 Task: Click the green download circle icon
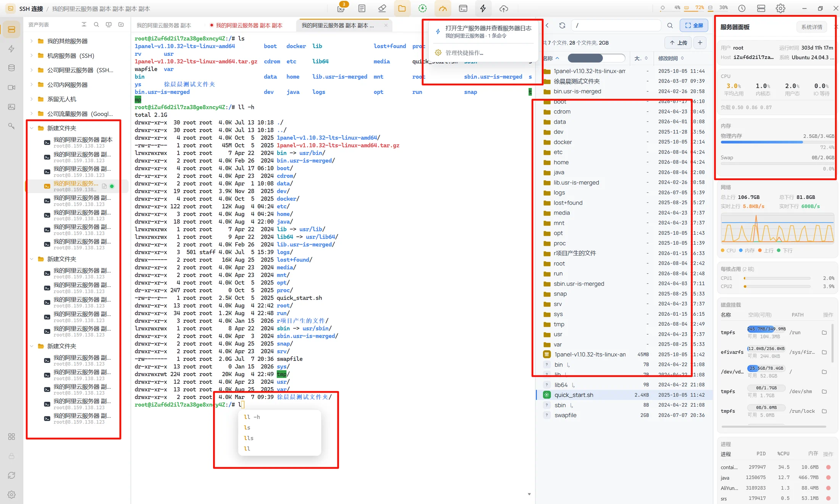coord(422,8)
